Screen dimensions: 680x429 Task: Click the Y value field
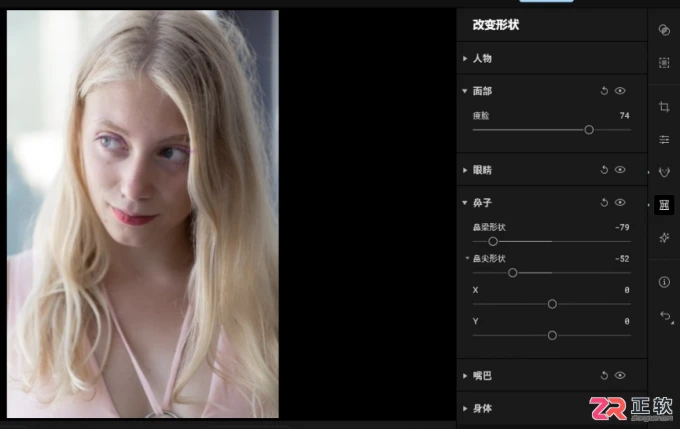coord(627,321)
